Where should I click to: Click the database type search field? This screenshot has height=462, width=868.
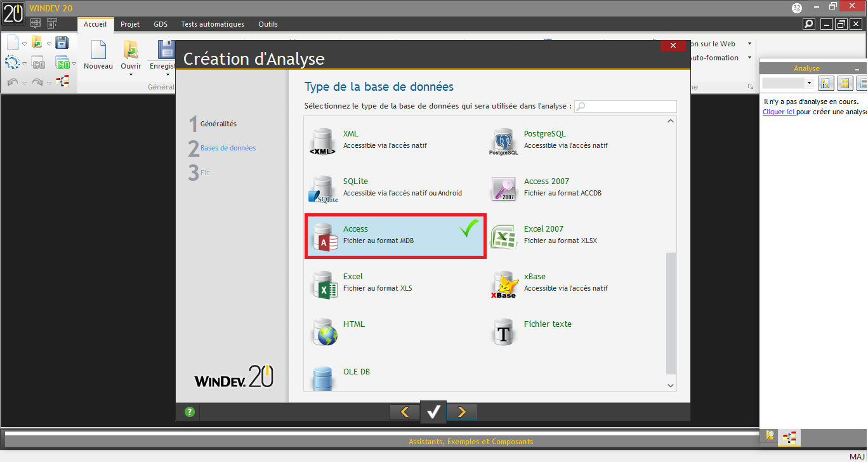tap(626, 107)
